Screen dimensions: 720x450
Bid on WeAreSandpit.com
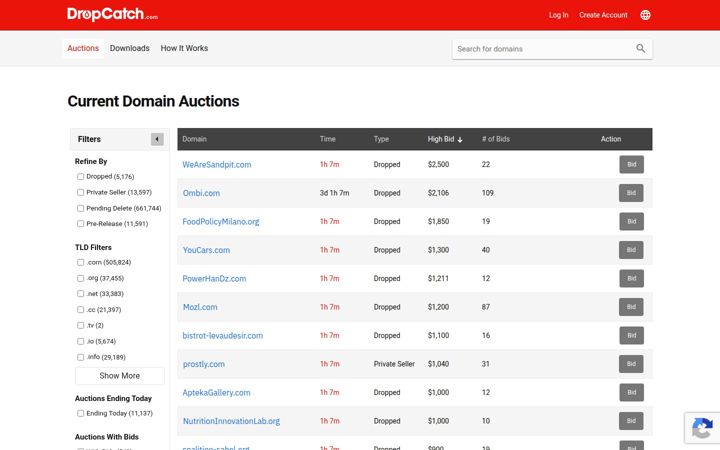click(631, 164)
